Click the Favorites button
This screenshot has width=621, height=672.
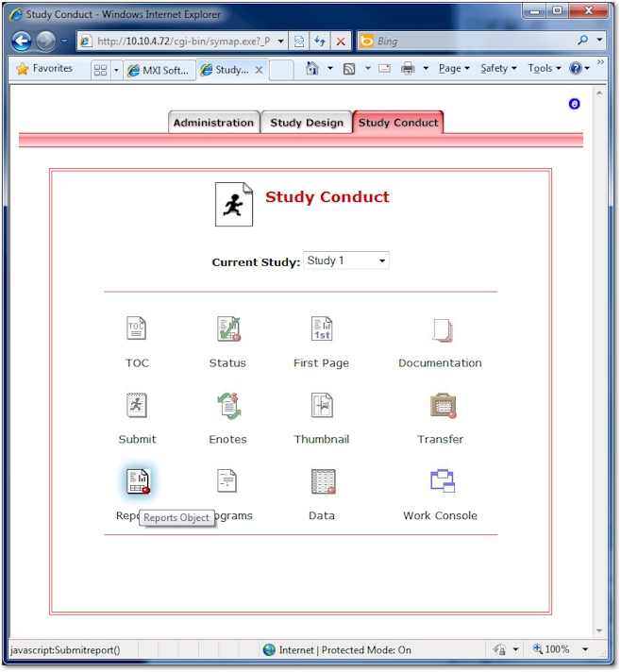pos(44,69)
